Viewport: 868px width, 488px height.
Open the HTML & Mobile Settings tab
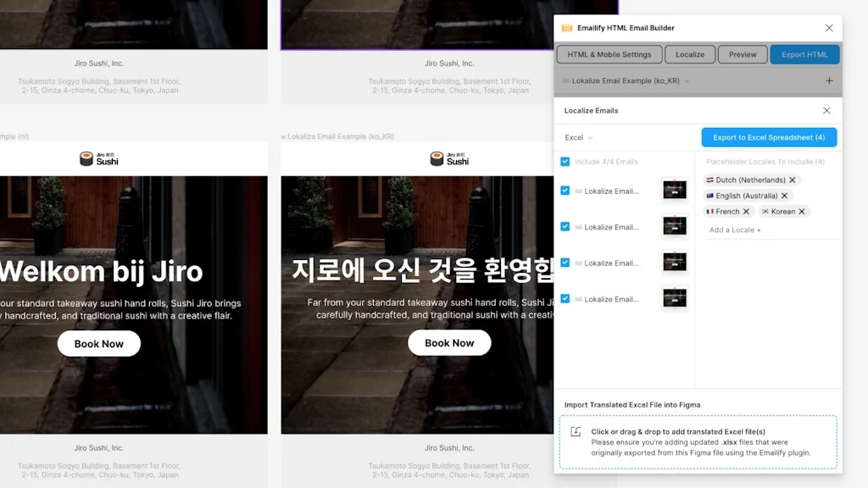click(609, 53)
